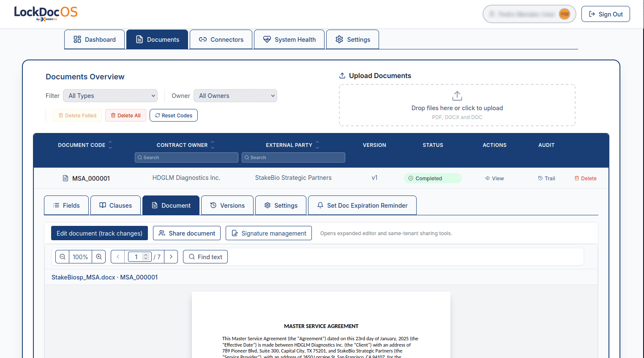Sort by the External Party column arrows
644x358 pixels.
pos(317,145)
